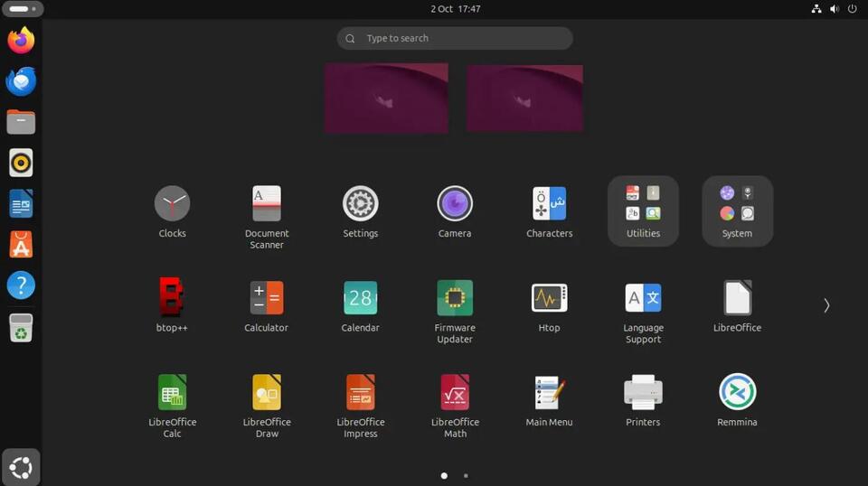Select the second workspace thumbnail
The height and width of the screenshot is (486, 868).
tap(524, 98)
